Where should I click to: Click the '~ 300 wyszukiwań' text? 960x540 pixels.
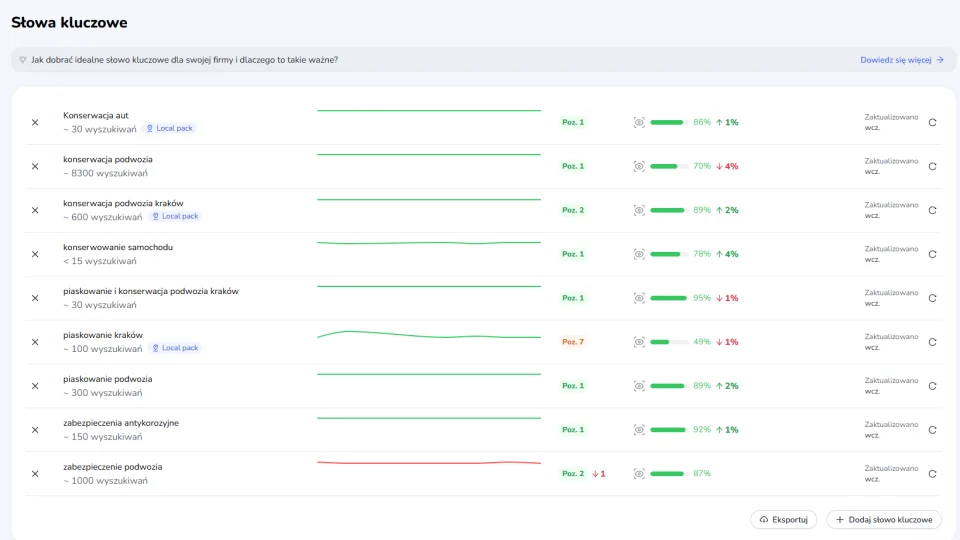coord(102,393)
